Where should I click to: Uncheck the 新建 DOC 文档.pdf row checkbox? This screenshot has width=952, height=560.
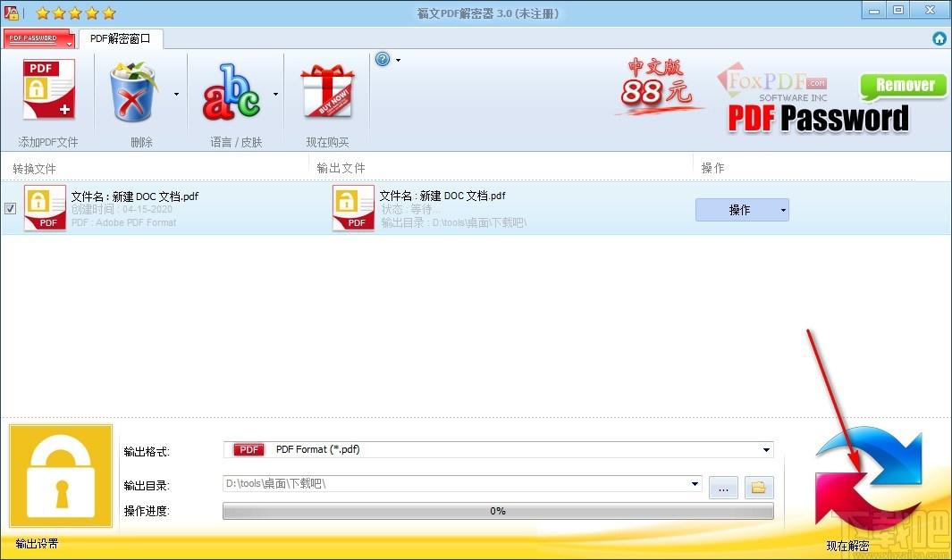(x=11, y=209)
